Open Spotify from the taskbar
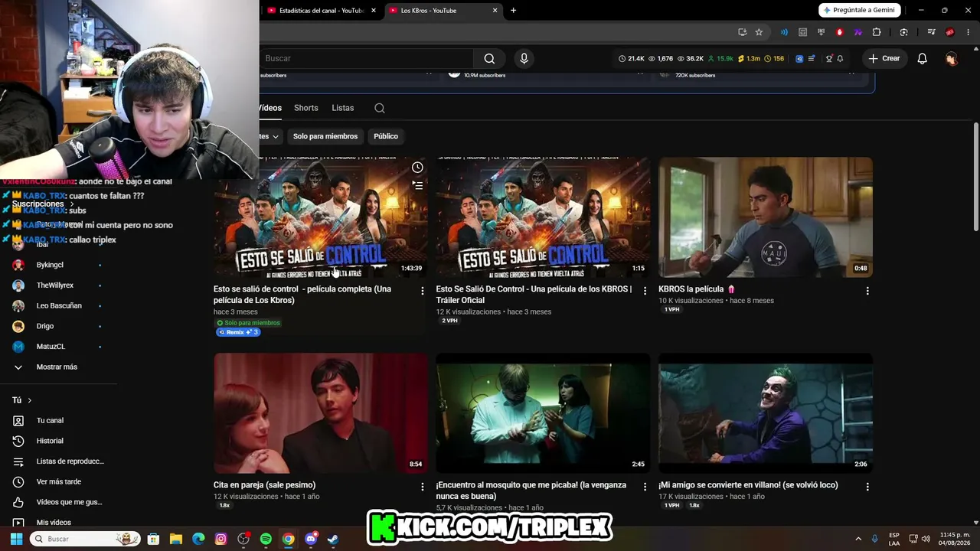The height and width of the screenshot is (551, 980). point(266,539)
